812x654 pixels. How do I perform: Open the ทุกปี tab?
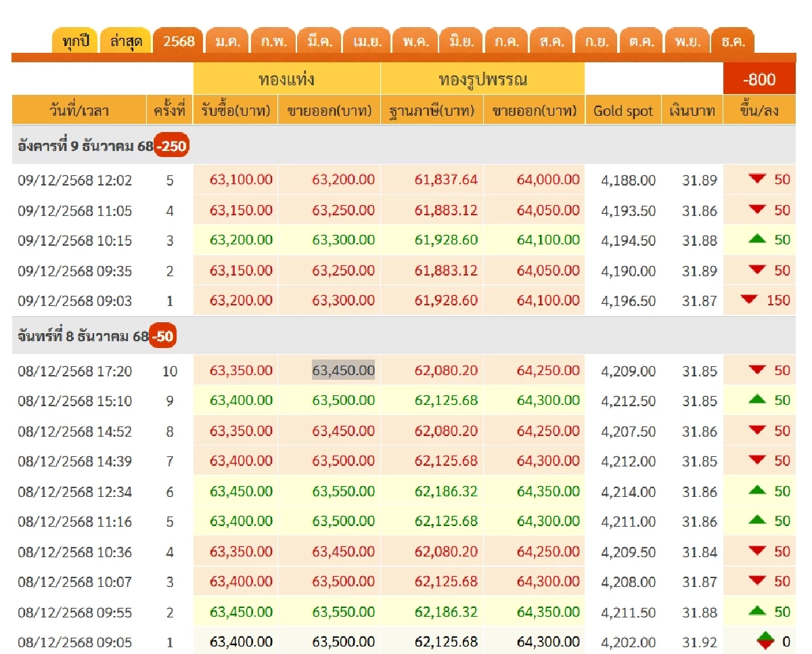tap(75, 41)
